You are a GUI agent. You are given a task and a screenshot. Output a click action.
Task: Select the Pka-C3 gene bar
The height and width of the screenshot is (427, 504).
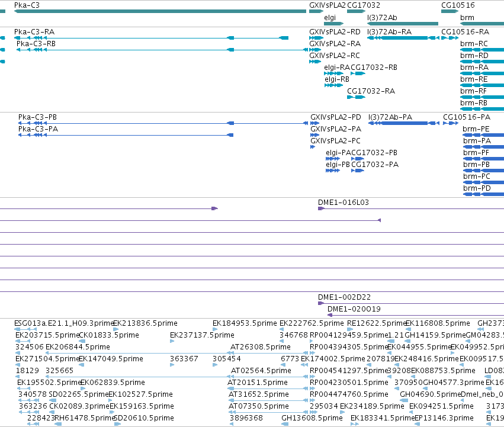tap(160, 11)
